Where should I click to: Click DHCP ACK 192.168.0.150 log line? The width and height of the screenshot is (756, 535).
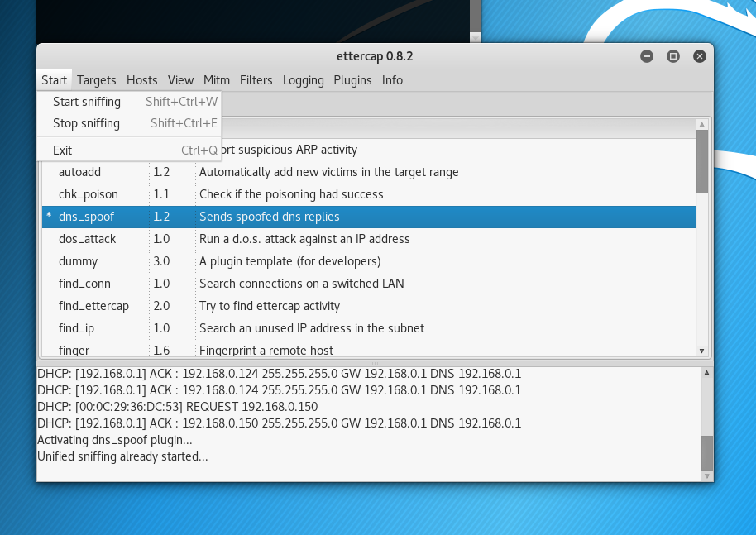pyautogui.click(x=280, y=423)
